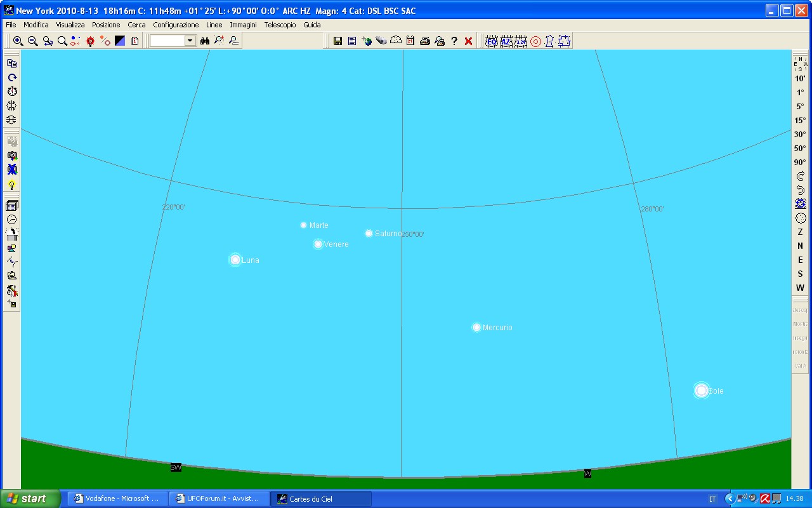Click the floppy disk save icon
Image resolution: width=812 pixels, height=508 pixels.
(337, 41)
